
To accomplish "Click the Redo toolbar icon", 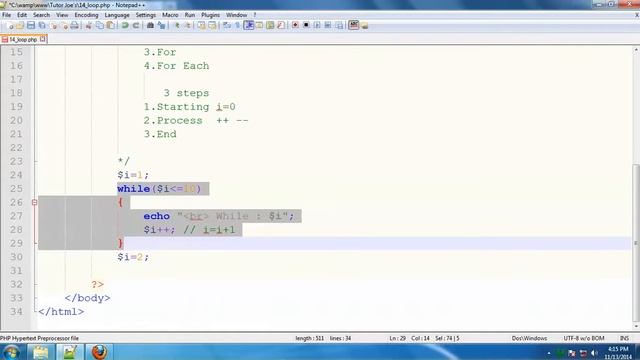I will click(x=136, y=25).
